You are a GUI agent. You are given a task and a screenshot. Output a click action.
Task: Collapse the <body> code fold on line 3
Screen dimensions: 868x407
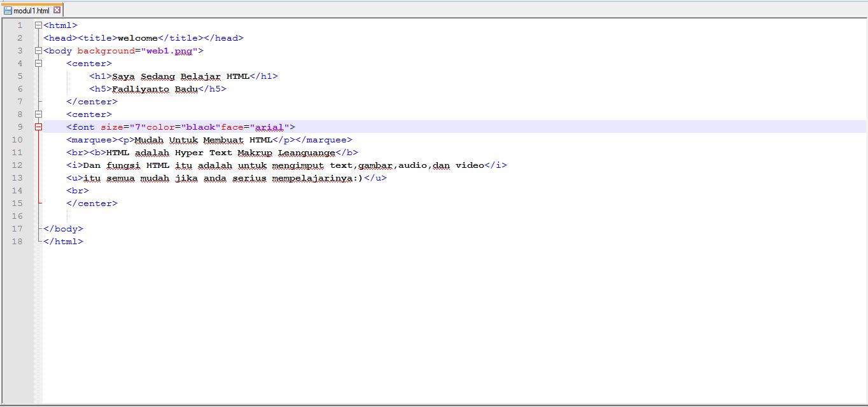38,50
